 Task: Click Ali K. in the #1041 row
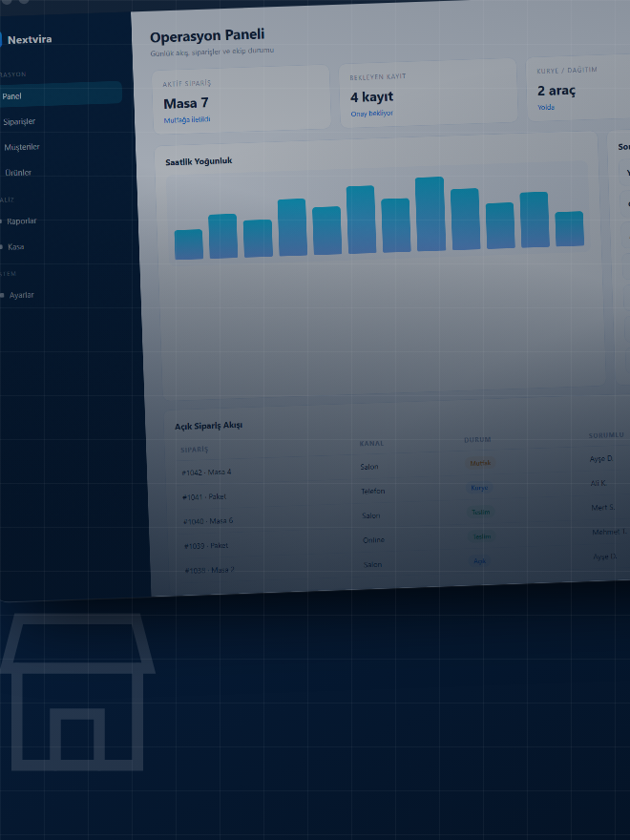(598, 483)
